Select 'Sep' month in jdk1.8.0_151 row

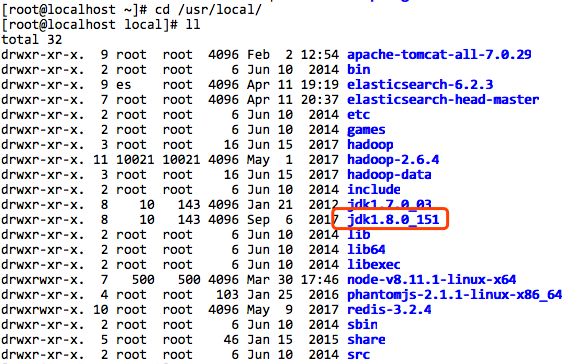click(259, 220)
